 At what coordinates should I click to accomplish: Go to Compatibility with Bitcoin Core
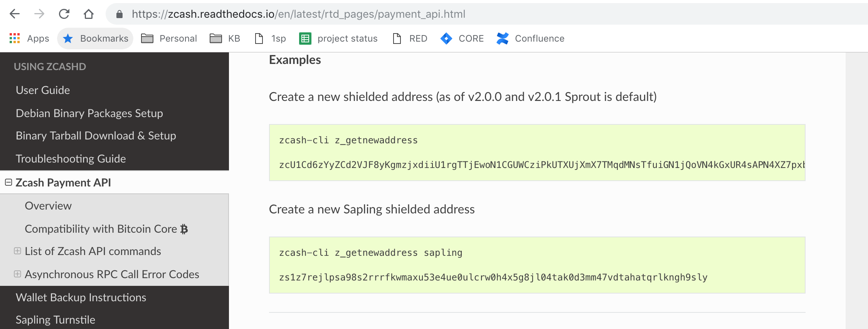(106, 228)
